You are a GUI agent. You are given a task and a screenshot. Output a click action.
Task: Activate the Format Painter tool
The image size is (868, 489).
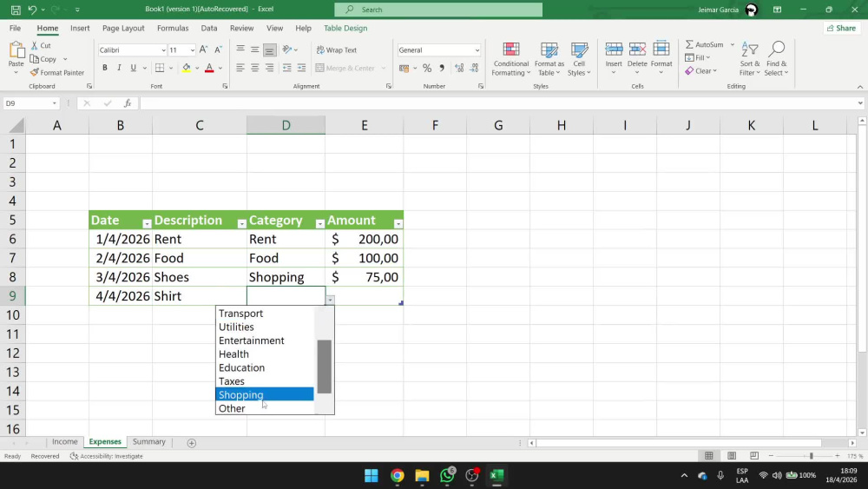57,73
